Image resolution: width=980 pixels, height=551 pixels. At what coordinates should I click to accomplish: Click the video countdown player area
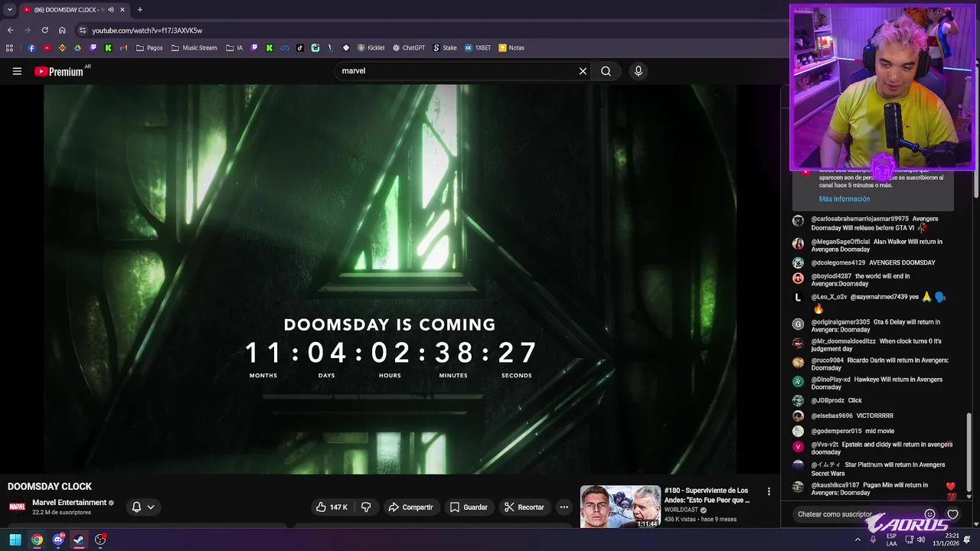click(390, 279)
